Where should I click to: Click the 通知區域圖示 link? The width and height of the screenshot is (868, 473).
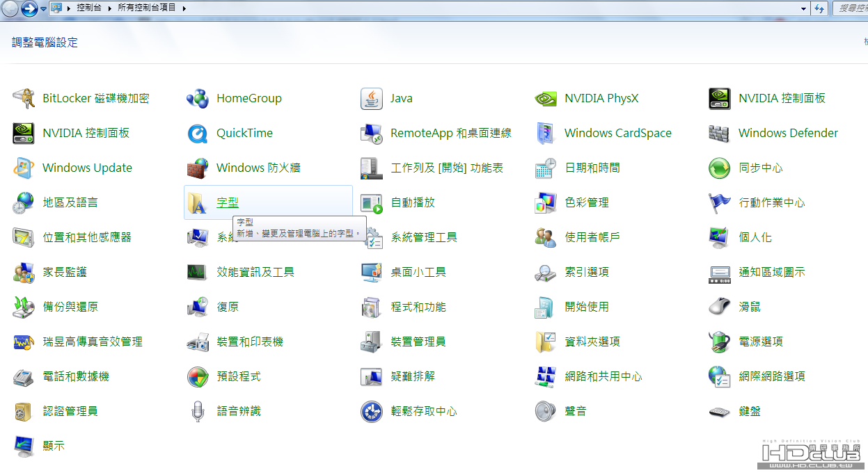tap(772, 273)
